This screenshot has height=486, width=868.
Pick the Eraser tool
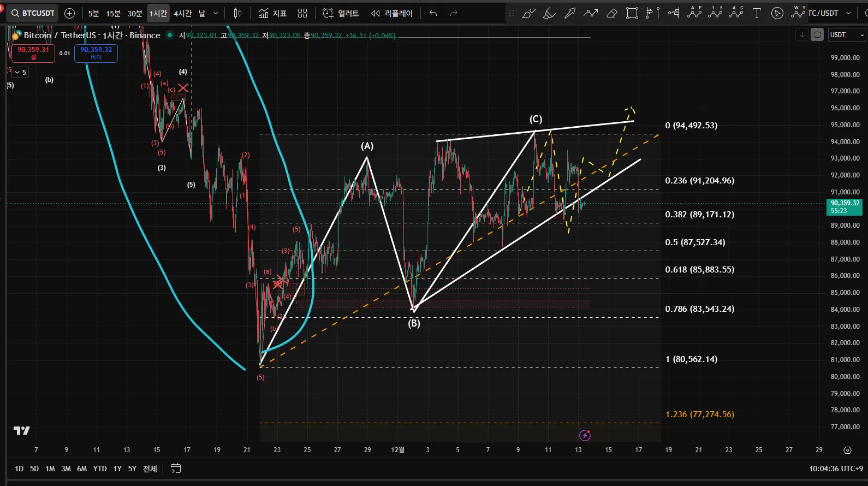pyautogui.click(x=612, y=13)
